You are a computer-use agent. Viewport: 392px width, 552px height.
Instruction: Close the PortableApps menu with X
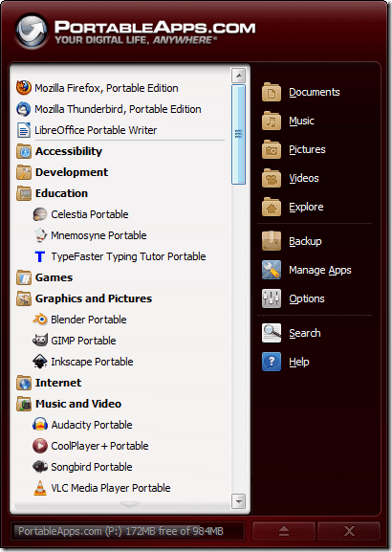pyautogui.click(x=349, y=531)
